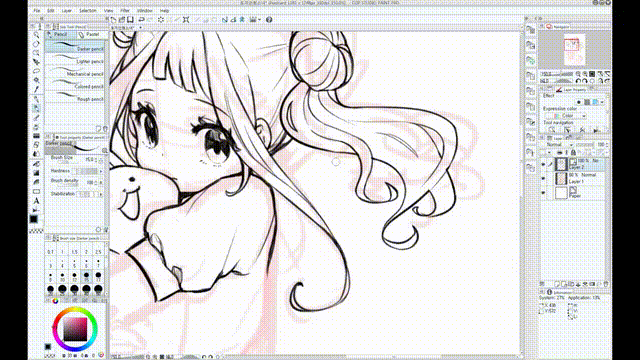Select the rectangle Frame tool

click(36, 191)
